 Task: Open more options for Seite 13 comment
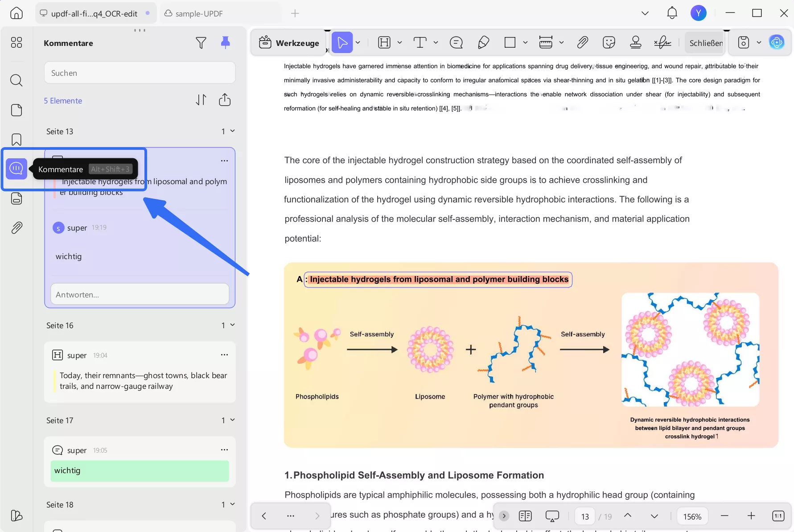[x=224, y=161]
